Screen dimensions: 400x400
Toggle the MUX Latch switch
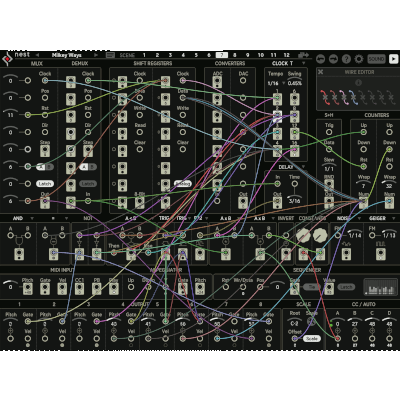click(x=45, y=184)
